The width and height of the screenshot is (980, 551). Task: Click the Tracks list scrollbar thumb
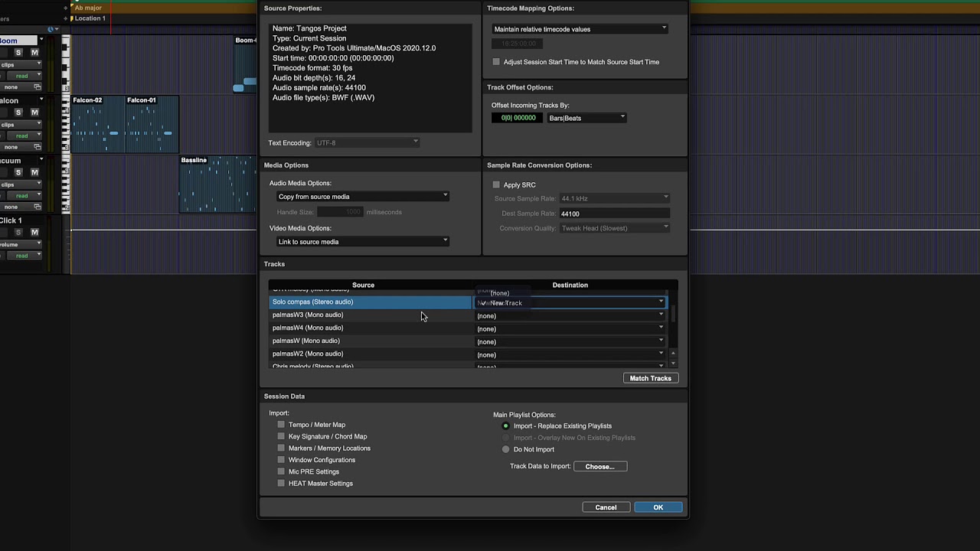673,313
